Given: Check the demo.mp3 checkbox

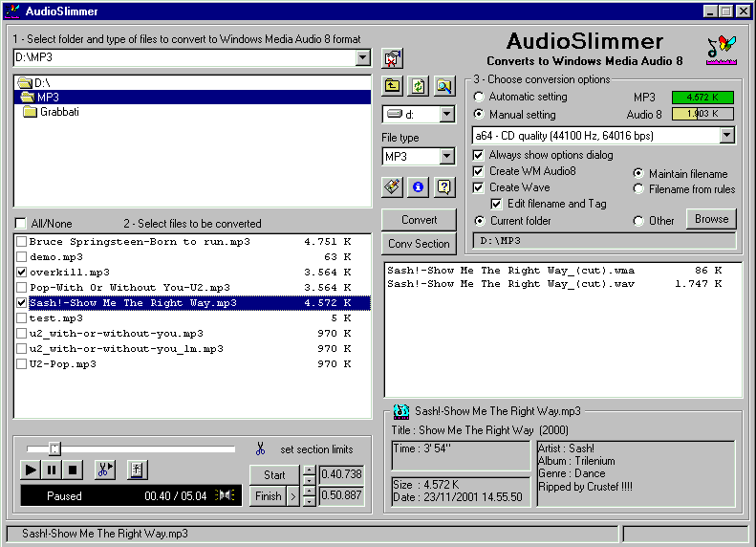Looking at the screenshot, I should click(x=21, y=256).
